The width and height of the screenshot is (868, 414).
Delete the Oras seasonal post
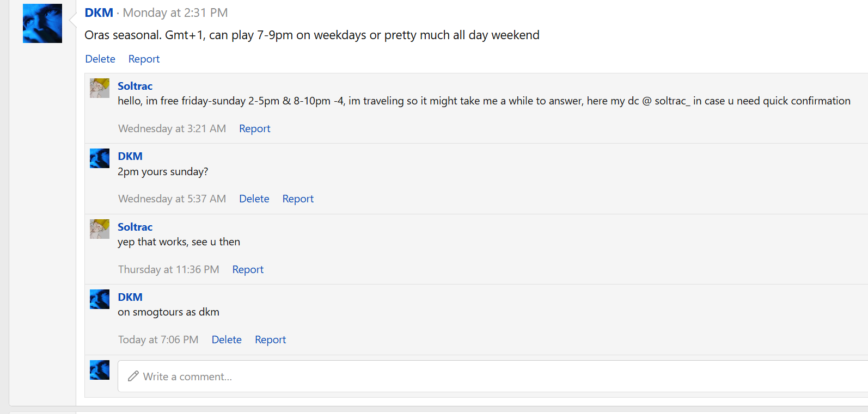pos(100,59)
